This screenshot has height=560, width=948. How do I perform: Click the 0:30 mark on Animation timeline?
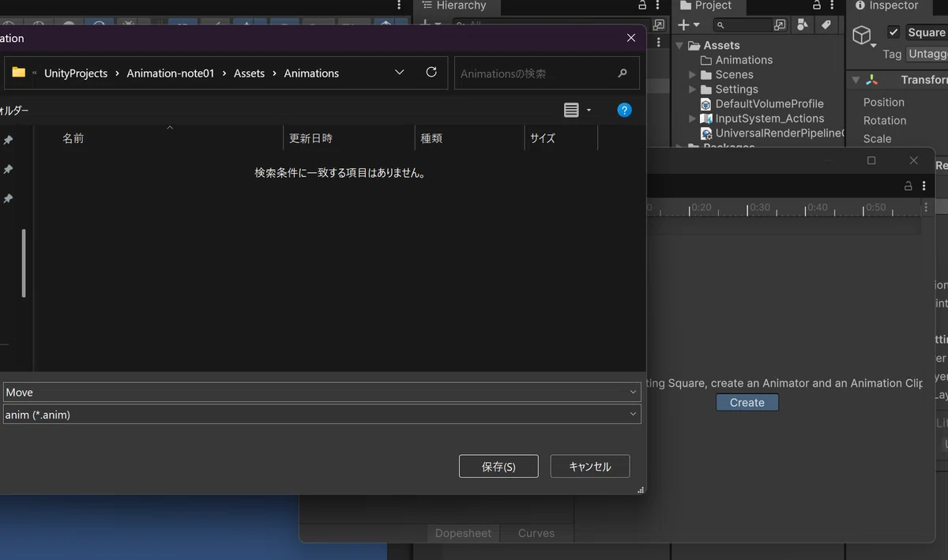click(x=759, y=208)
